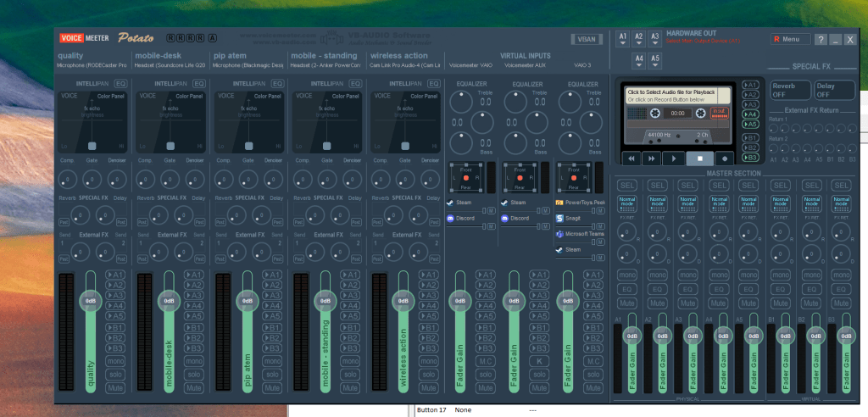Click the cassette's left tape reel
Viewport: 868px width, 417px height.
655,113
